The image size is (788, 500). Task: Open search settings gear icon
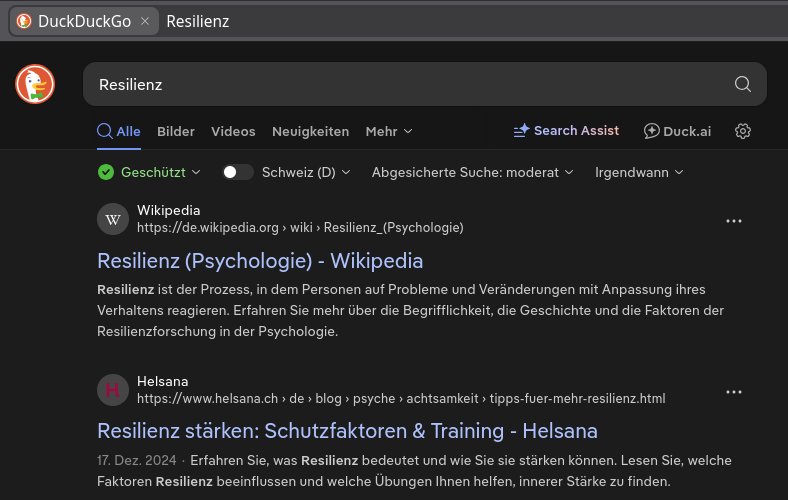[x=742, y=131]
